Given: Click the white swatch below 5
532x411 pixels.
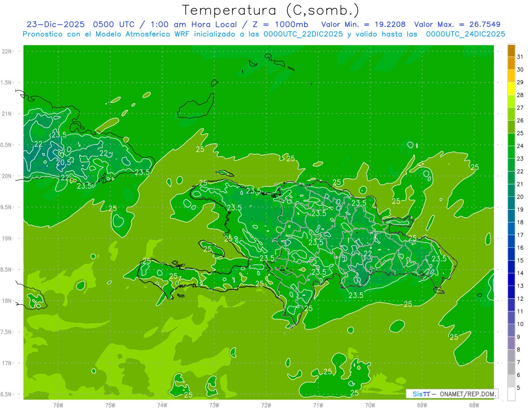Looking at the screenshot, I should click(511, 394).
